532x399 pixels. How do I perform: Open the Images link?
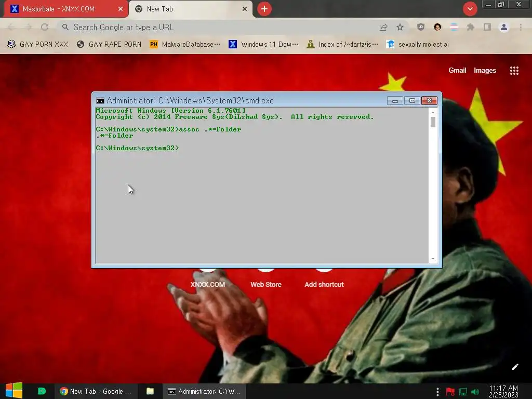click(485, 71)
